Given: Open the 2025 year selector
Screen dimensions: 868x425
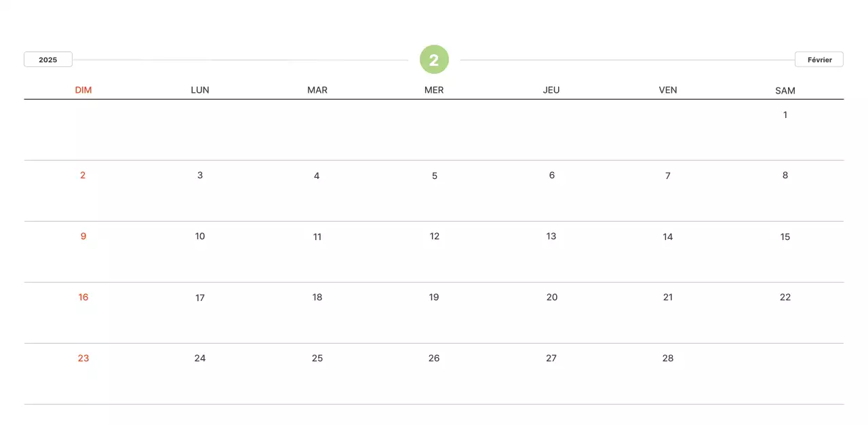Looking at the screenshot, I should (x=48, y=60).
